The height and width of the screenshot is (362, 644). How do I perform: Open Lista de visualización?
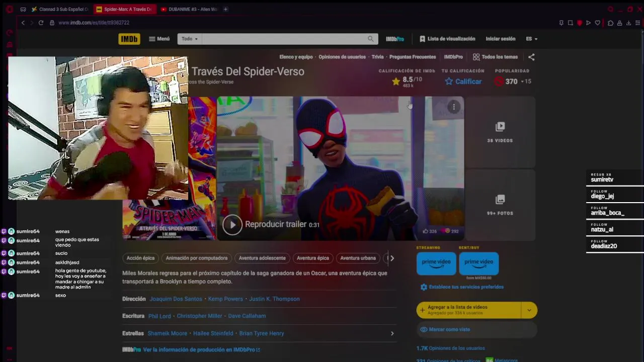447,39
